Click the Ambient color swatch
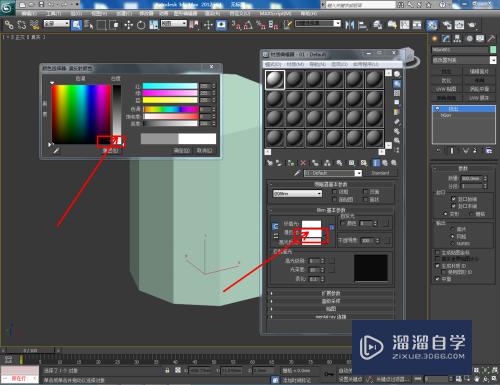Viewport: 500px width, 385px height. (x=311, y=224)
